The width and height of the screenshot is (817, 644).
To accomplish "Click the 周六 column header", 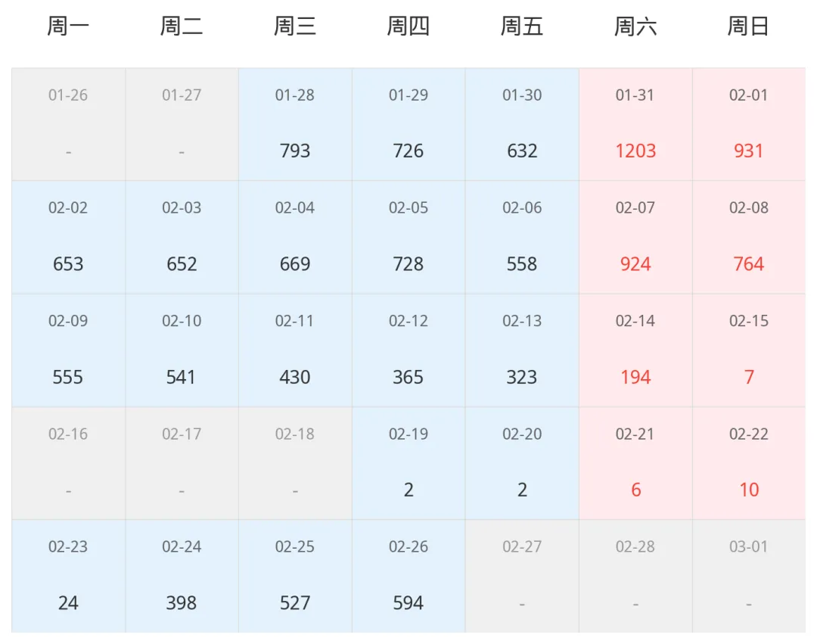I will pyautogui.click(x=635, y=26).
